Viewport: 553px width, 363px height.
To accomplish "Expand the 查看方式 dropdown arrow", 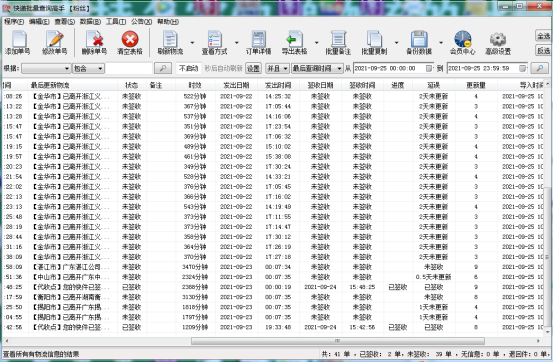I will click(x=237, y=43).
